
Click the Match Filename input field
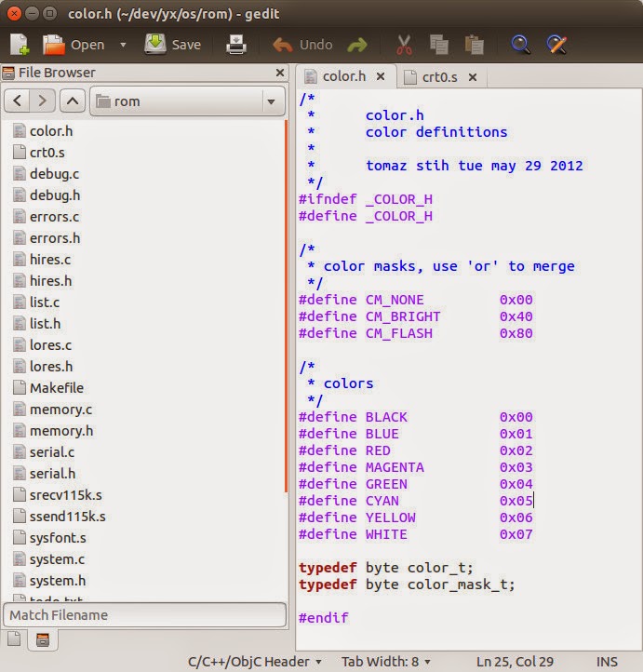tap(145, 615)
